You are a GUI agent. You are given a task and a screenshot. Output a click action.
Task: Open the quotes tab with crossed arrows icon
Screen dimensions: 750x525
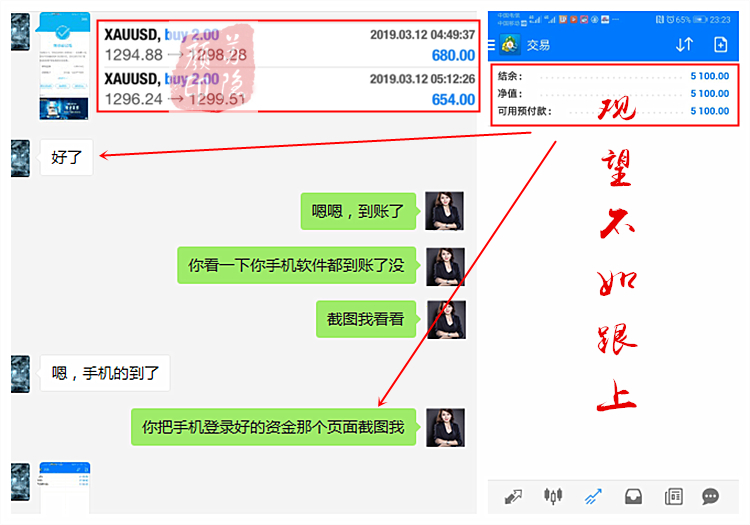point(514,496)
